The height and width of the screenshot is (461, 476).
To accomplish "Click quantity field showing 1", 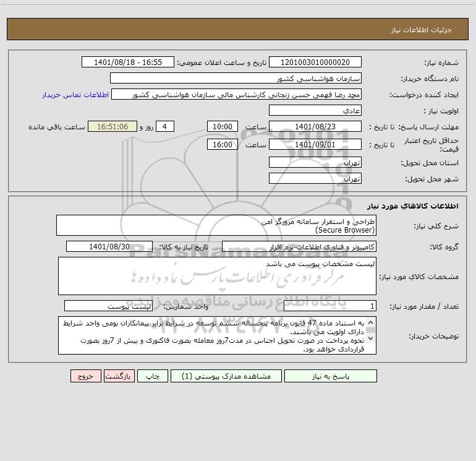I will coord(330,306).
